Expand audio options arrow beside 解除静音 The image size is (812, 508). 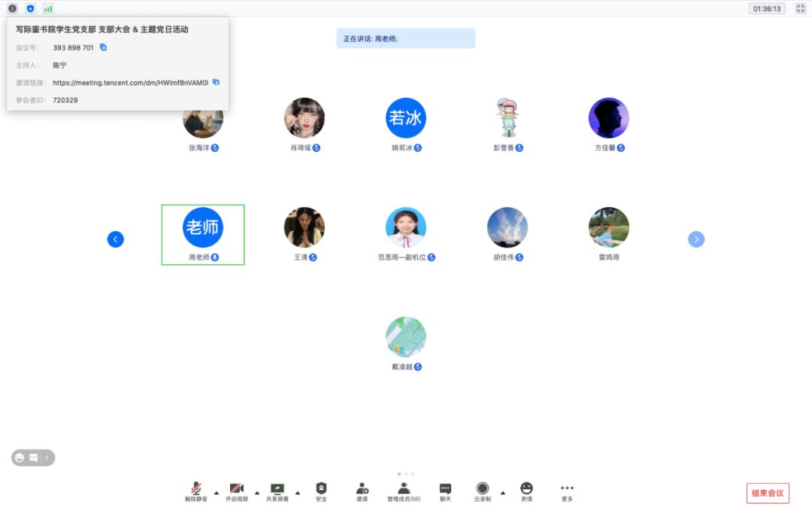217,493
